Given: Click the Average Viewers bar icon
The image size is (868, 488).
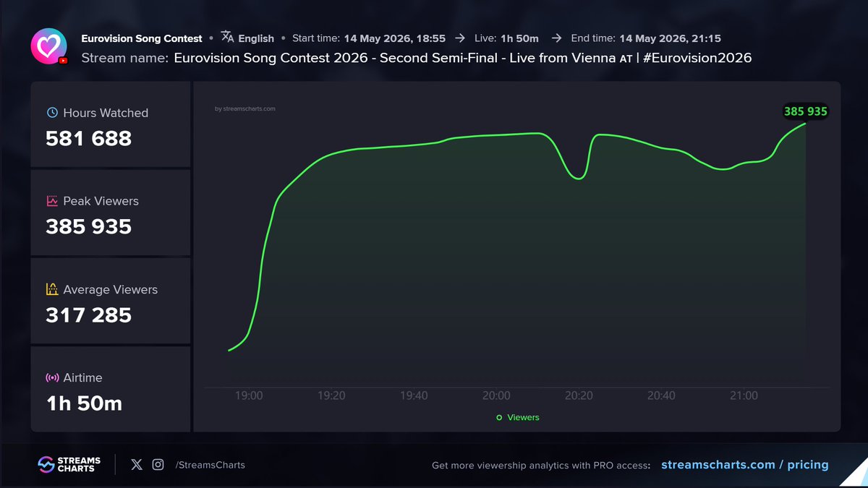Looking at the screenshot, I should pyautogui.click(x=52, y=289).
